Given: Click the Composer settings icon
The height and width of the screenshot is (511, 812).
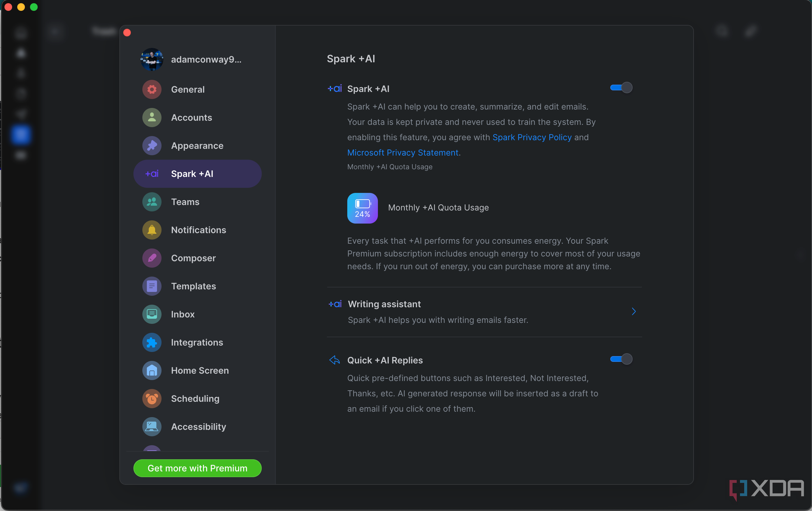Looking at the screenshot, I should click(x=151, y=258).
